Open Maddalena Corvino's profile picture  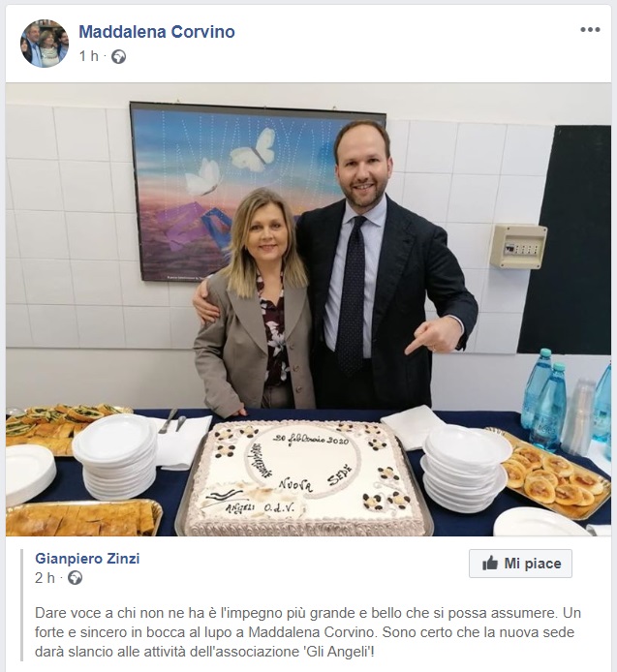[45, 44]
